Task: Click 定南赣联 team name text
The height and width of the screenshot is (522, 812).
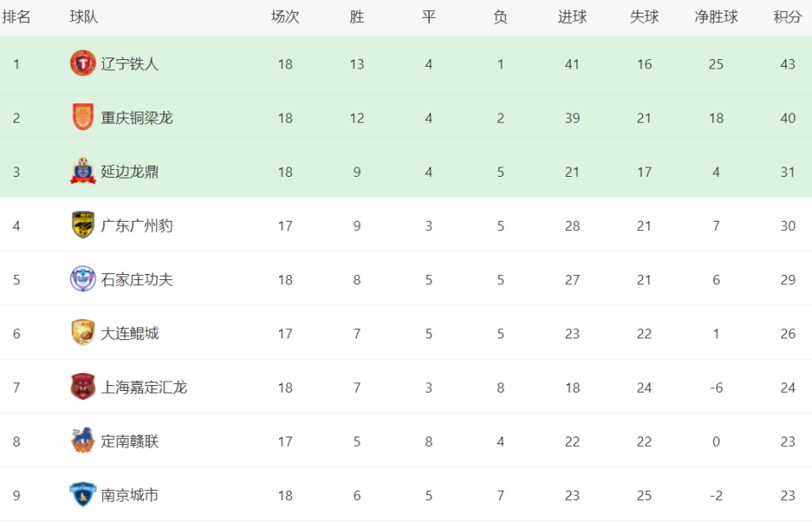Action: (x=129, y=442)
